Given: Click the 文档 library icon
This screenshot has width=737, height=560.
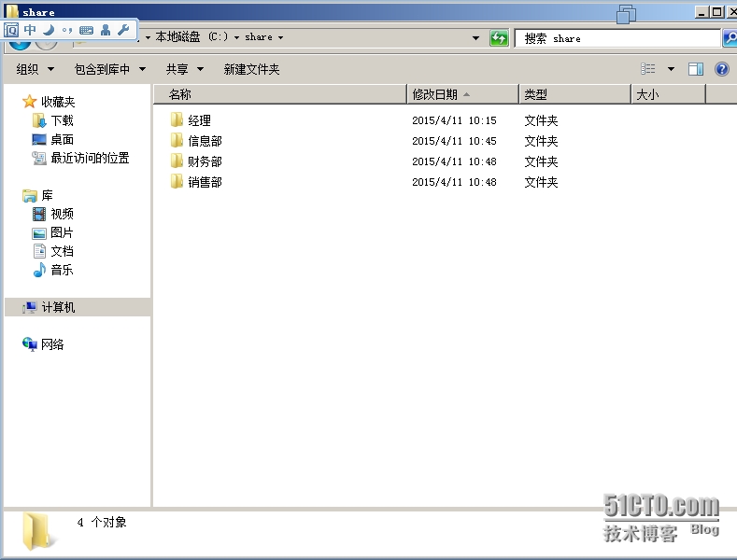Looking at the screenshot, I should pyautogui.click(x=39, y=251).
